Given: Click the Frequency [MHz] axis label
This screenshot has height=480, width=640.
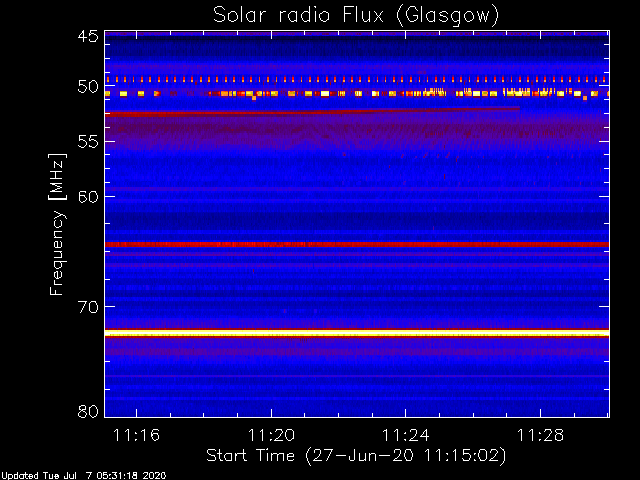Looking at the screenshot, I should [57, 224].
